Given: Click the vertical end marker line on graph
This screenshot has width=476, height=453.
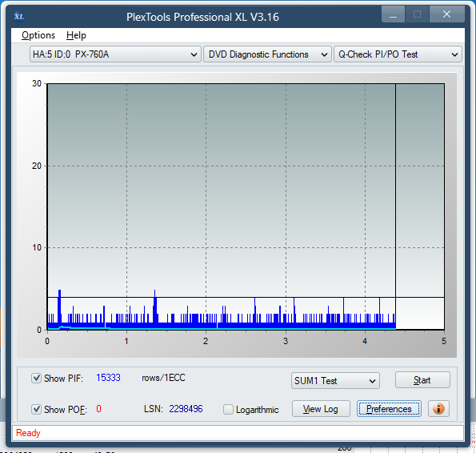Looking at the screenshot, I should point(395,206).
